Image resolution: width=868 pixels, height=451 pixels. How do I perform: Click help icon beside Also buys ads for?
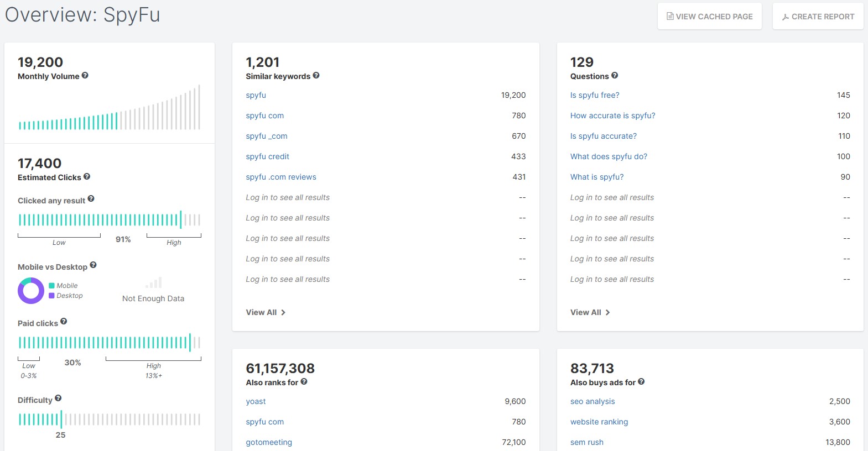tap(641, 382)
